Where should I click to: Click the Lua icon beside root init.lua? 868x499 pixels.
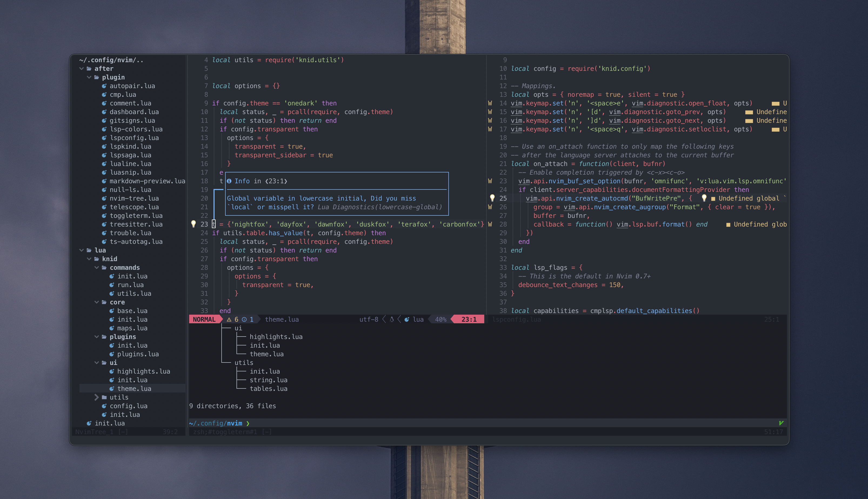point(89,423)
